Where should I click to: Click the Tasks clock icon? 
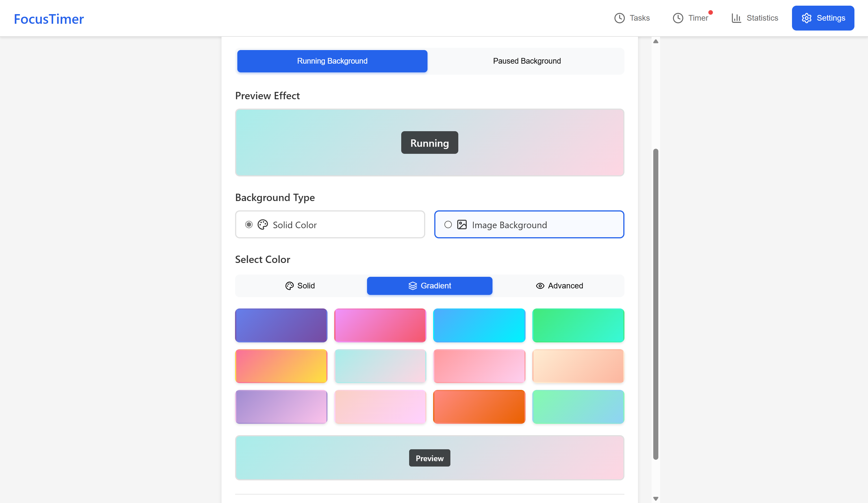pyautogui.click(x=619, y=18)
